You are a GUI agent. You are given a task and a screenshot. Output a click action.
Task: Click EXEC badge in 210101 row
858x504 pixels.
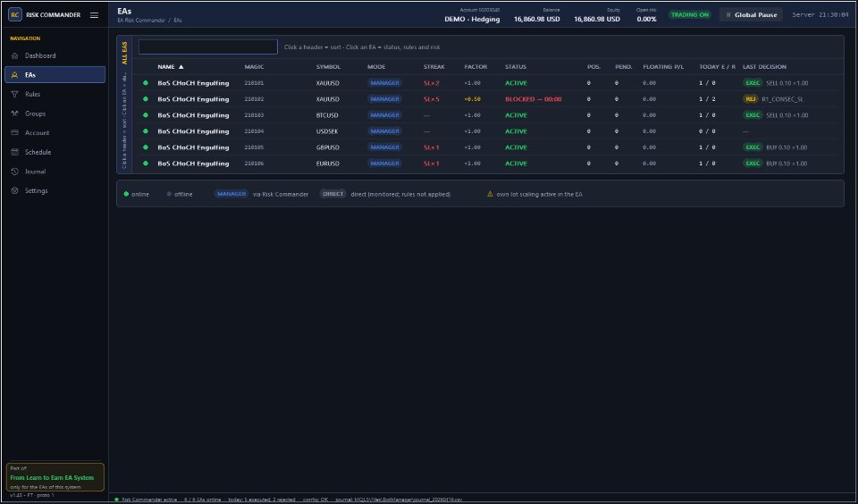[x=753, y=83]
